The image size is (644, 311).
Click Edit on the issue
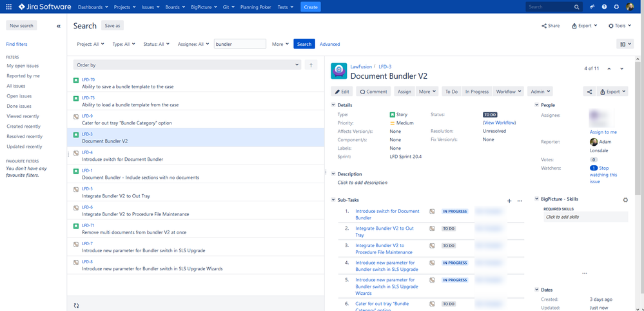click(x=342, y=92)
